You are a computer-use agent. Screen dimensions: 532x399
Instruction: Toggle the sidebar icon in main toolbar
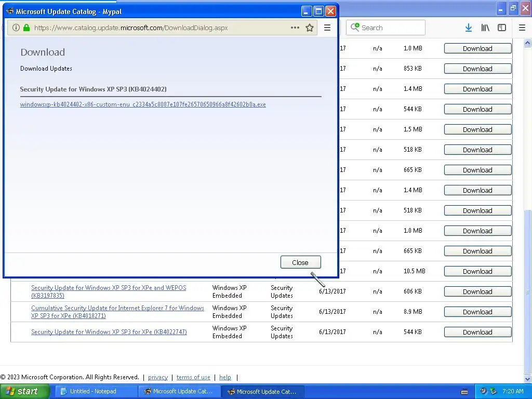pyautogui.click(x=502, y=28)
